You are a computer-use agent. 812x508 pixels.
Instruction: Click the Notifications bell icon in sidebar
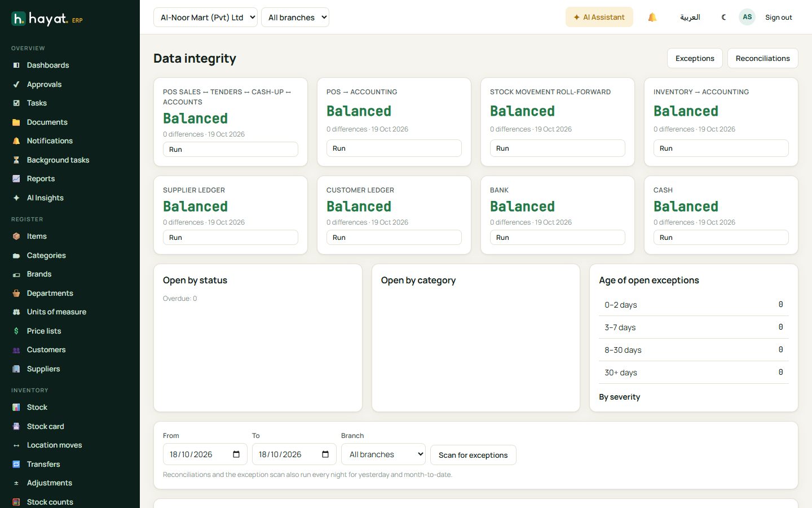tap(16, 141)
